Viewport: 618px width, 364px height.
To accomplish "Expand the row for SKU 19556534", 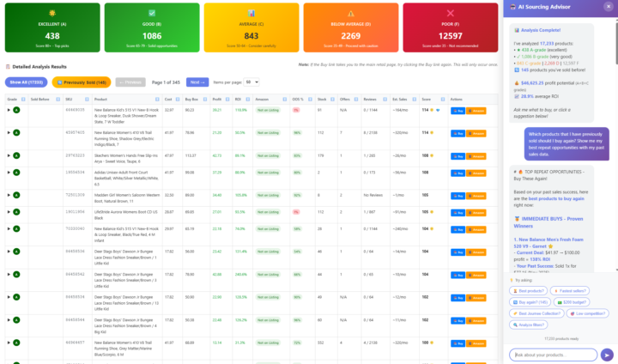I will [x=9, y=173].
